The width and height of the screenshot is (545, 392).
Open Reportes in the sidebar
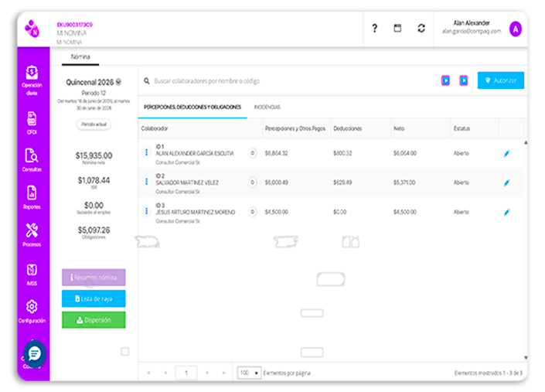pos(32,197)
